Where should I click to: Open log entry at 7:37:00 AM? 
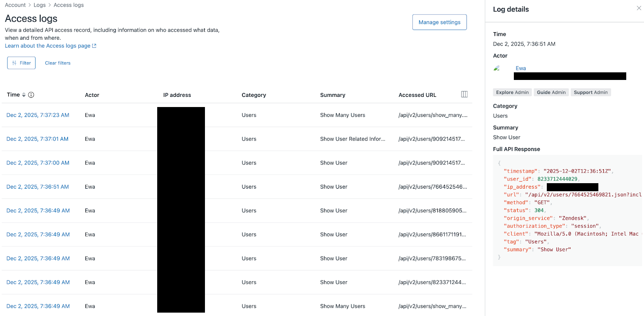(x=38, y=163)
